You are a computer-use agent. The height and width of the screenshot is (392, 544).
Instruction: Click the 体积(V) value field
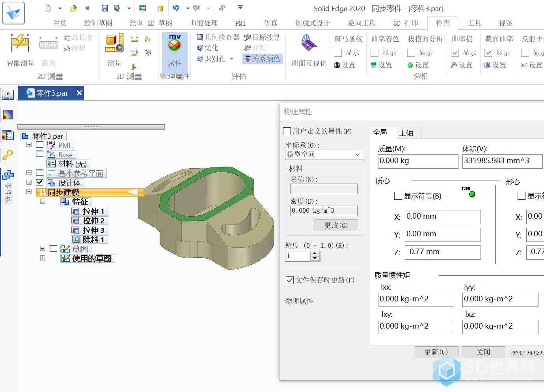pos(502,161)
